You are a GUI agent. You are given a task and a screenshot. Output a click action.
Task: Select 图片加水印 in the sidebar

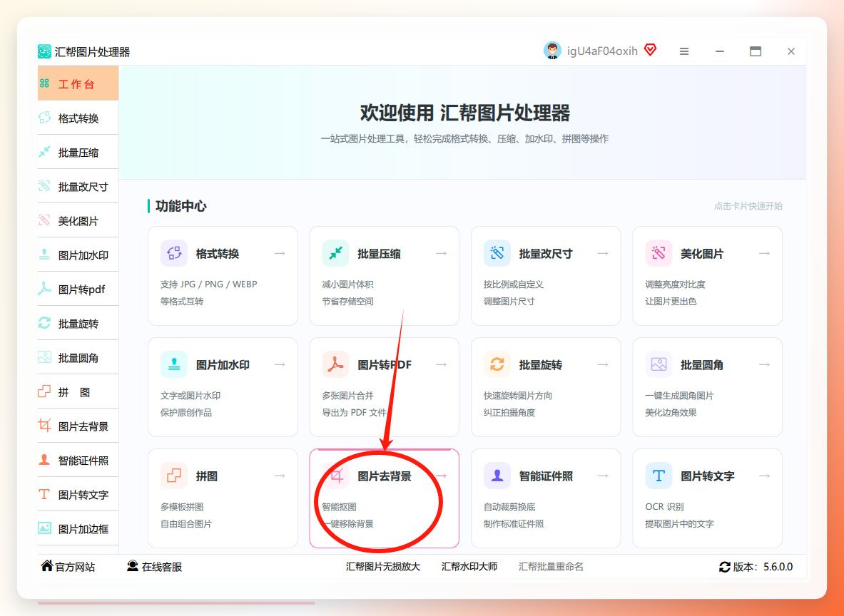78,255
